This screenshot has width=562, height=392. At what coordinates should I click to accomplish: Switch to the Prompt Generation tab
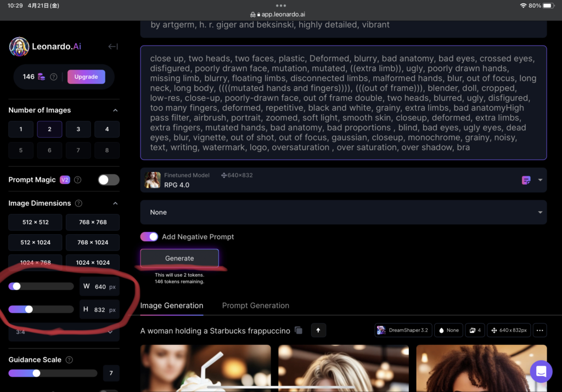click(x=255, y=305)
